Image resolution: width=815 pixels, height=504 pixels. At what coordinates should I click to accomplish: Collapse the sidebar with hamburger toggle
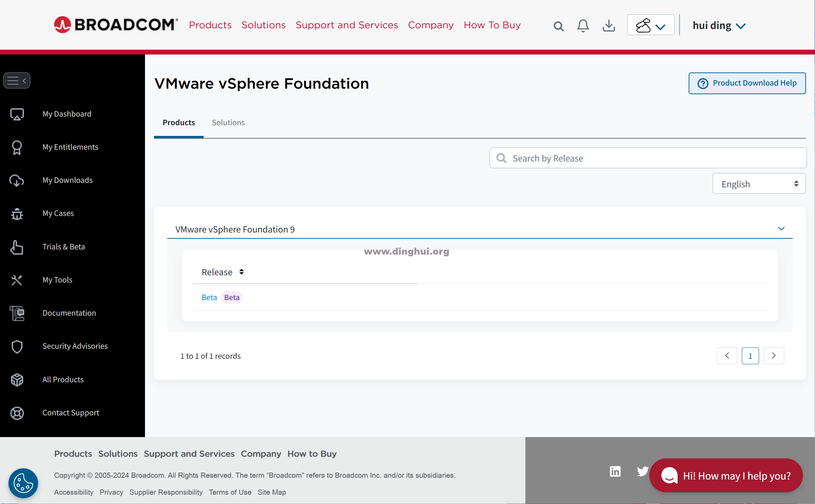tap(17, 80)
